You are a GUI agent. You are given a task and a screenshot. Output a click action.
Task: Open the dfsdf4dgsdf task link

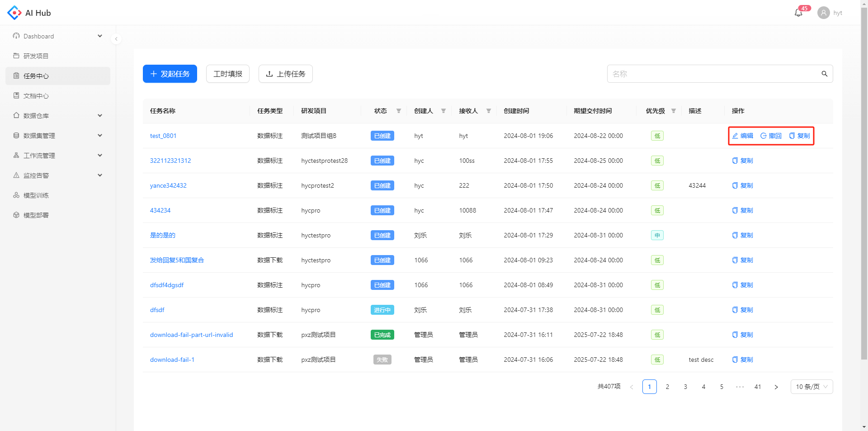pyautogui.click(x=167, y=285)
